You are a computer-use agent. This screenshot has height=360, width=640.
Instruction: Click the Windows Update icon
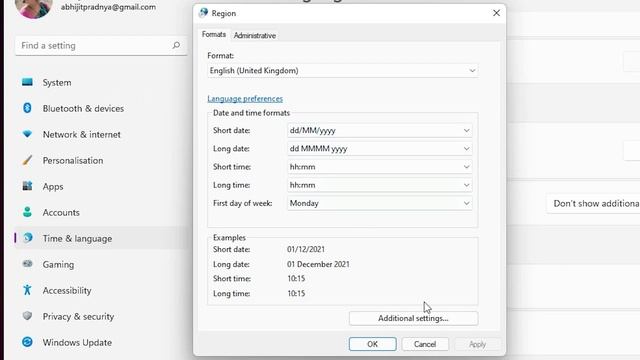click(27, 342)
